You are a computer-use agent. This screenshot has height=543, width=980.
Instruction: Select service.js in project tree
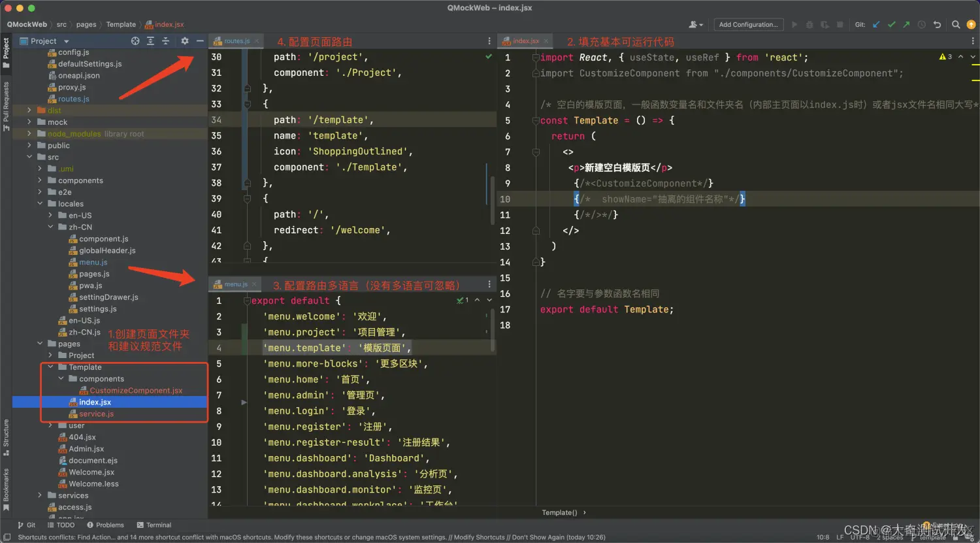(96, 414)
